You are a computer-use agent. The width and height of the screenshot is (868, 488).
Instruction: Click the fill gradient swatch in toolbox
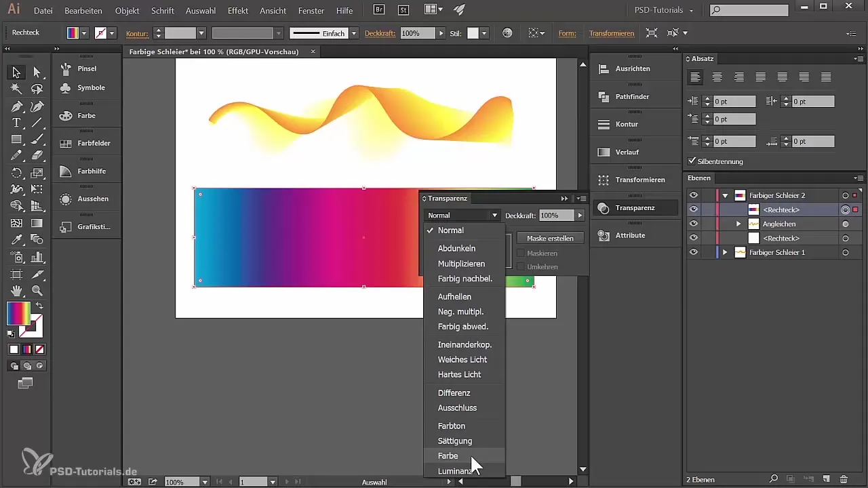18,313
